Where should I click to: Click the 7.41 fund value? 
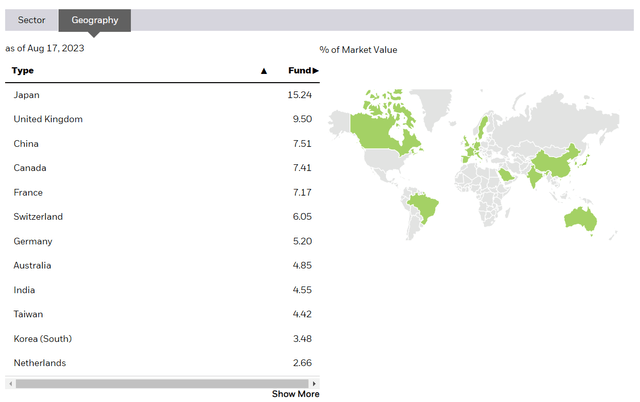302,168
